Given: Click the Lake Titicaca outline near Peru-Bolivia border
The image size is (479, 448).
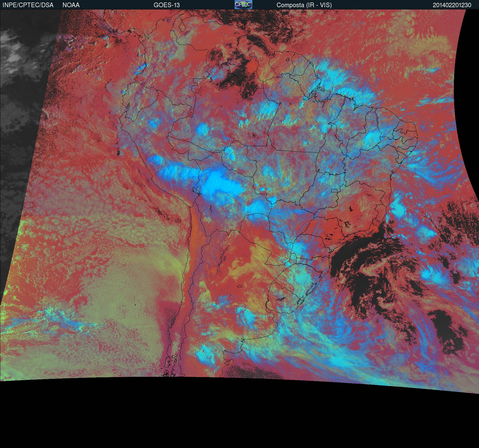Looking at the screenshot, I should 196,190.
